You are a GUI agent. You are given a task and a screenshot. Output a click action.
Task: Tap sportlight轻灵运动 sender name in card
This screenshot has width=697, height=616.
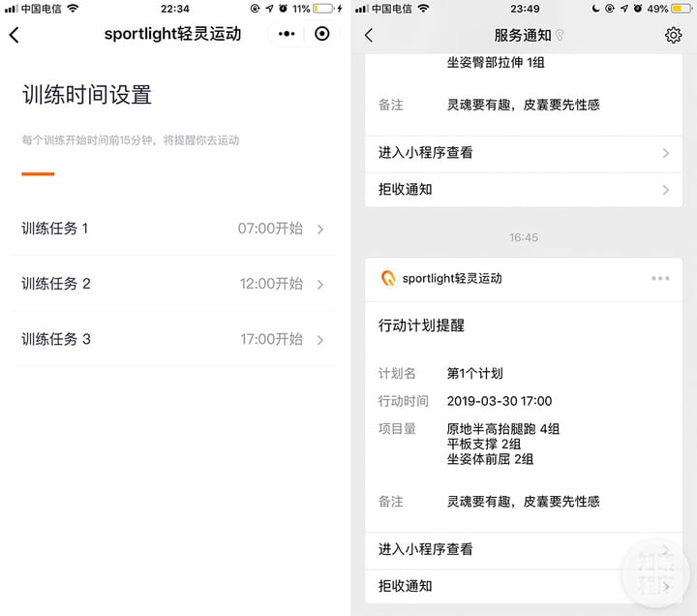(x=452, y=278)
